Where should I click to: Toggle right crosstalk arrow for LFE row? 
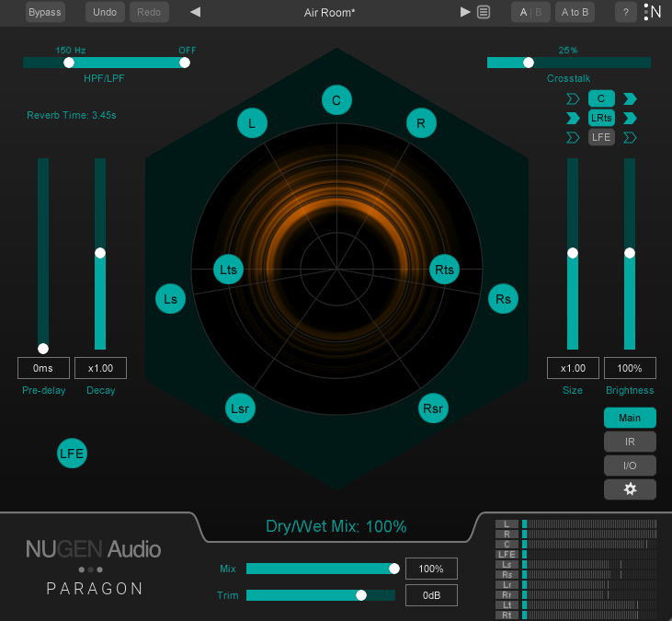pos(630,137)
